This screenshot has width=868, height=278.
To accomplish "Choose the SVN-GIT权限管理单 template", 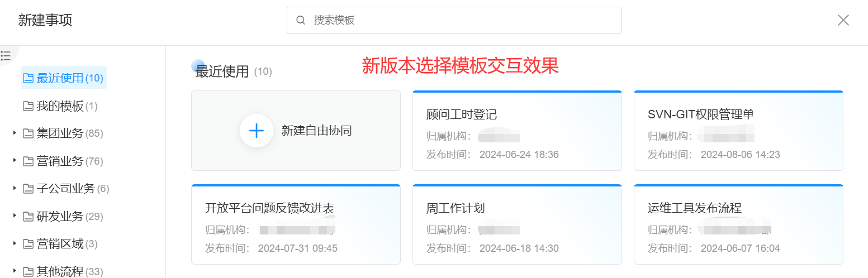I will [x=738, y=131].
